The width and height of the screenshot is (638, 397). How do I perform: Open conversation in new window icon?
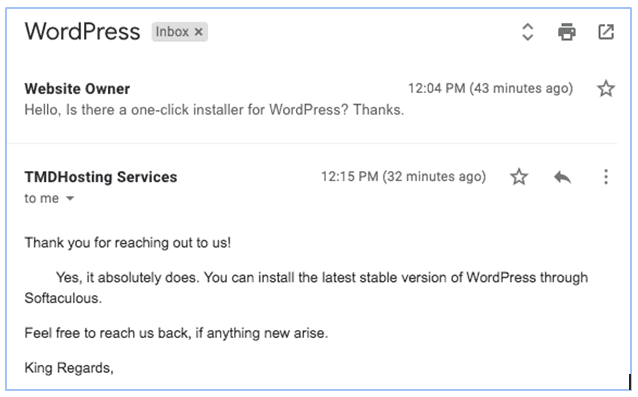coord(606,32)
